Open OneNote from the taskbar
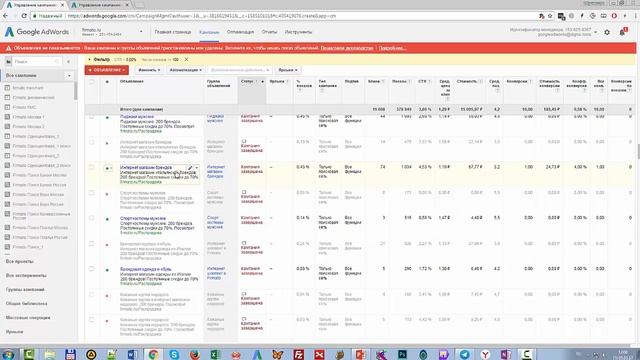This screenshot has width=640, height=360. [x=506, y=354]
